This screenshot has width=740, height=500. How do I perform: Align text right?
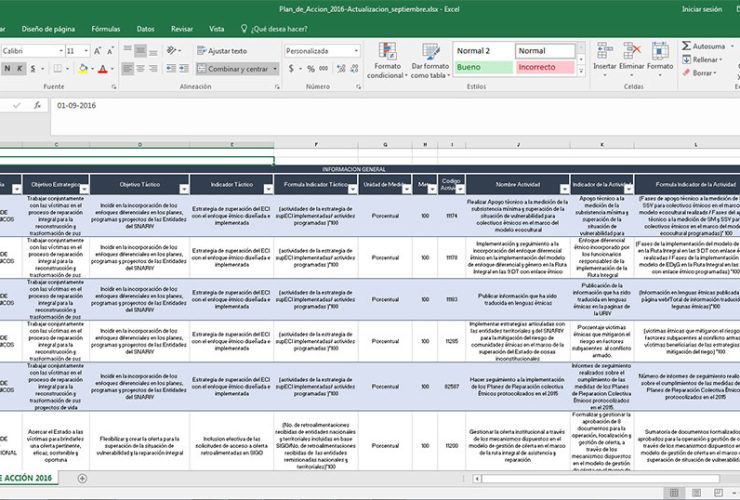[153, 69]
